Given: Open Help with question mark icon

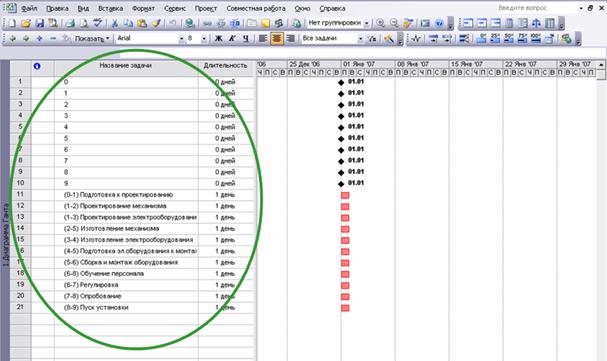Looking at the screenshot, I should (x=439, y=23).
